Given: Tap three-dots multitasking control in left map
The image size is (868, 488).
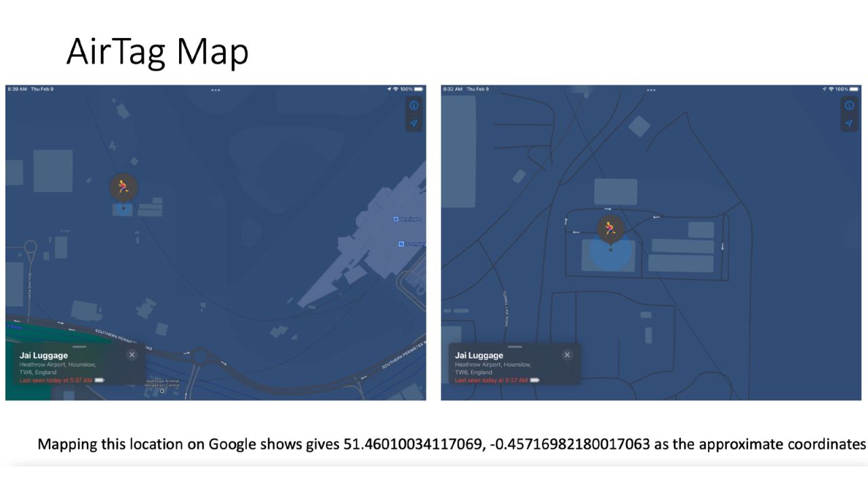Looking at the screenshot, I should pos(216,89).
